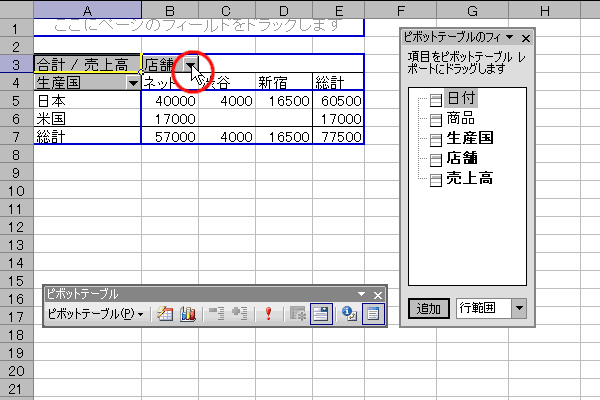Screen dimensions: 600x400
Task: Select row 10 header
Action: pyautogui.click(x=16, y=191)
